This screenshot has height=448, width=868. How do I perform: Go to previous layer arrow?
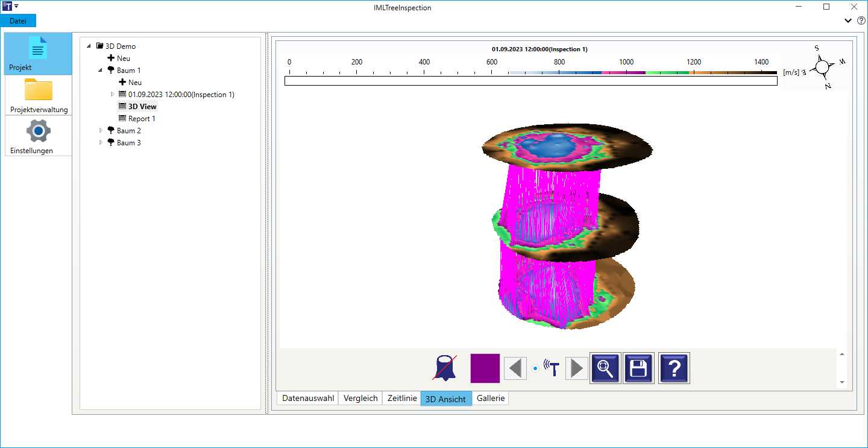[515, 368]
